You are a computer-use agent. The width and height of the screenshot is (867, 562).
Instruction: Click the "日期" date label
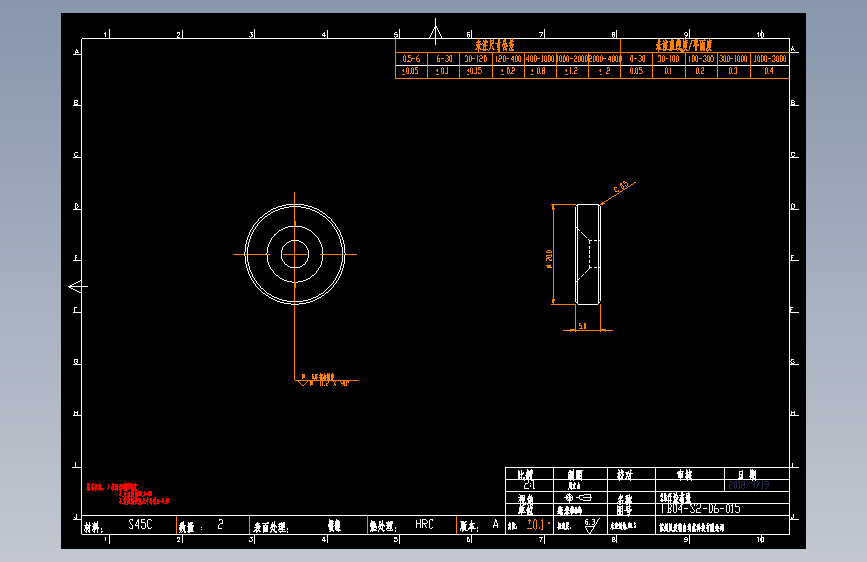coord(748,475)
